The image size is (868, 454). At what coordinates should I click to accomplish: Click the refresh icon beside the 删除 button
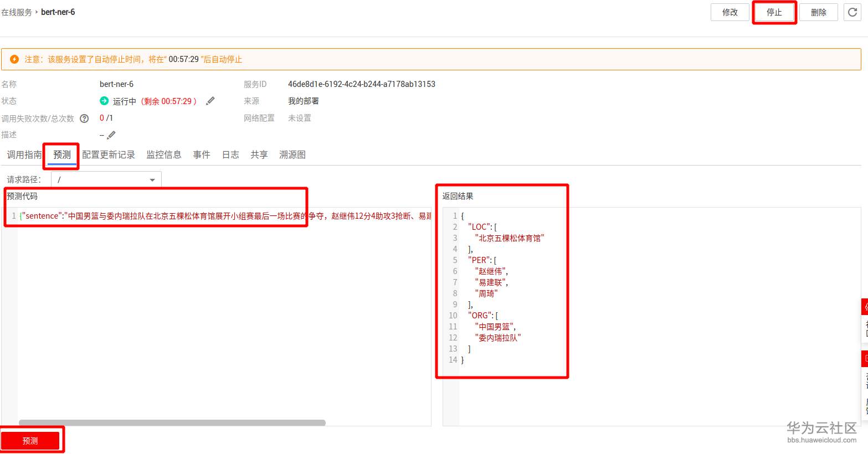click(852, 12)
